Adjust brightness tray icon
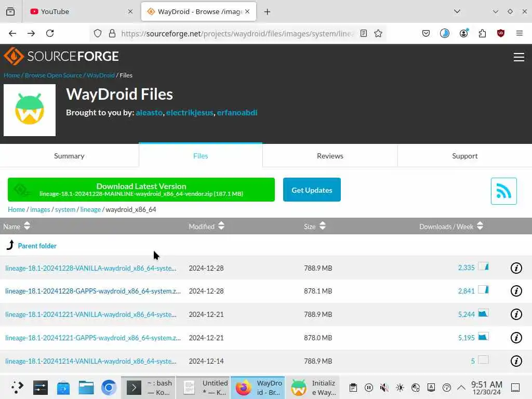This screenshot has height=399, width=532. point(400,388)
